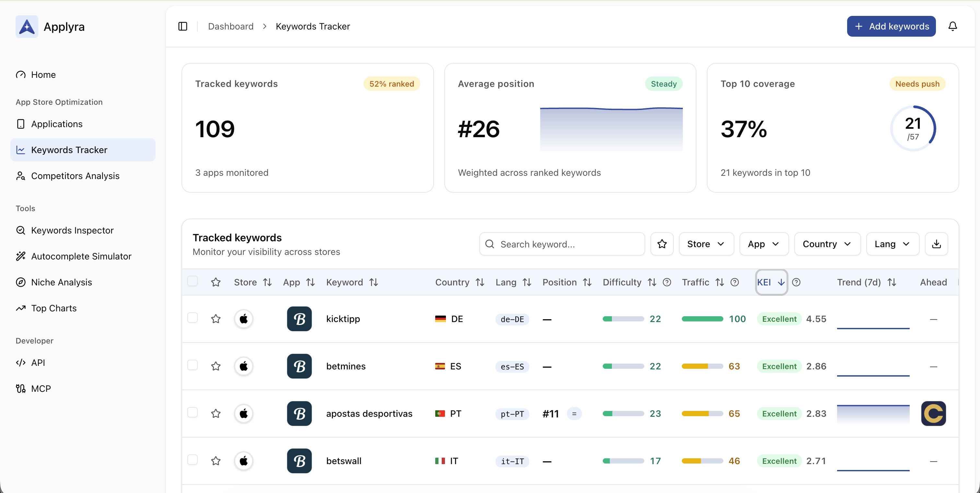Viewport: 980px width, 493px height.
Task: Star the apostas desportivas keyword row
Action: (216, 414)
